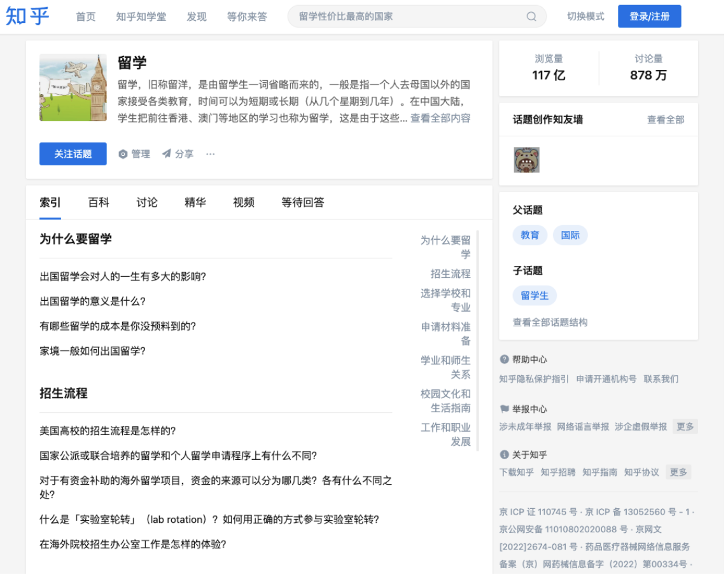728x575 pixels.
Task: Open 涉未成年举报 link
Action: pyautogui.click(x=528, y=428)
